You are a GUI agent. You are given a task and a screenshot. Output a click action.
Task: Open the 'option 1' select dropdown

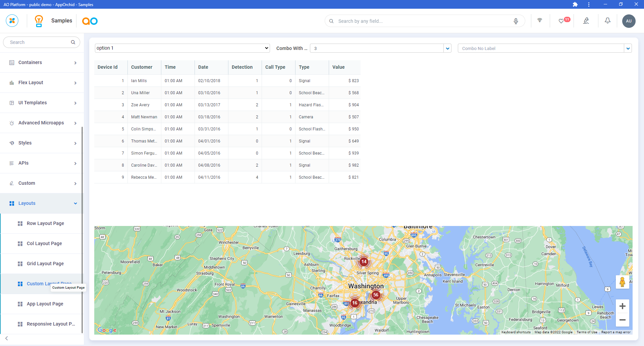pyautogui.click(x=182, y=48)
